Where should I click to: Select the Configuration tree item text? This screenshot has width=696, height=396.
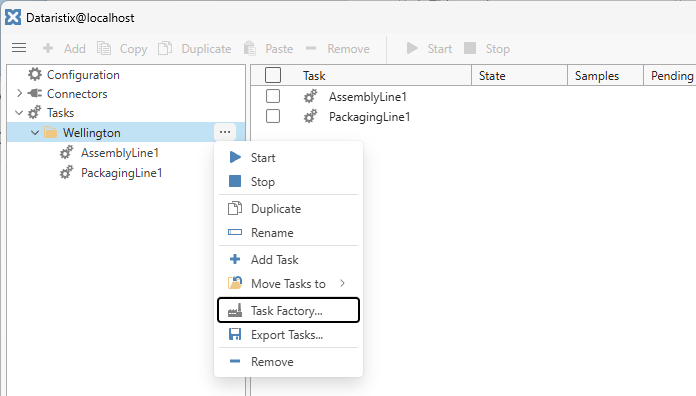tap(83, 75)
